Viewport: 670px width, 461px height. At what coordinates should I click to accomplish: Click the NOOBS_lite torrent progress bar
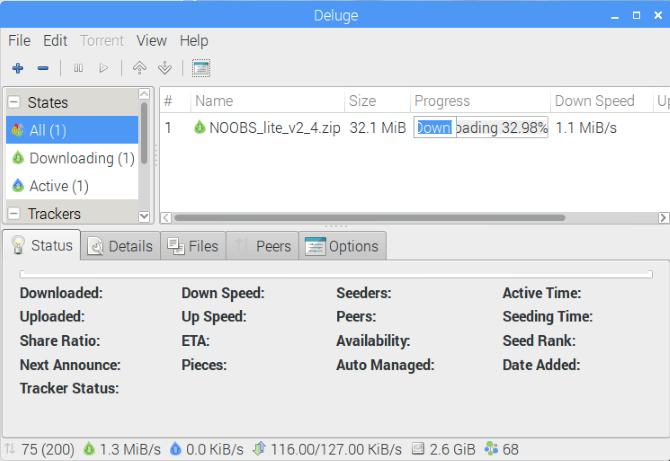point(480,128)
